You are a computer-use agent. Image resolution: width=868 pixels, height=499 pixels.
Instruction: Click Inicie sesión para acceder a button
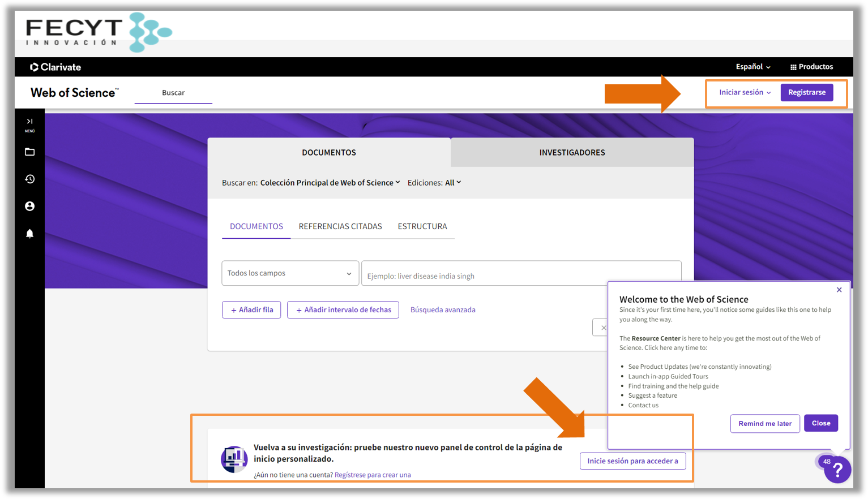coord(632,461)
